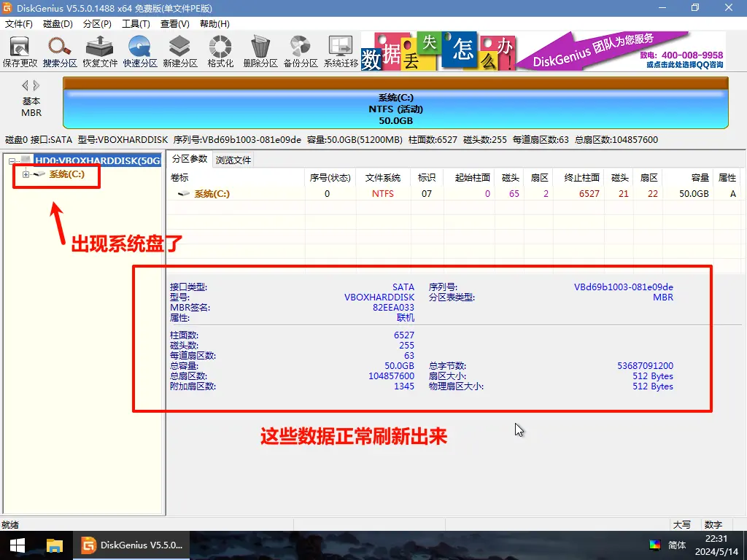Click the 保存更改 toolbar icon
This screenshot has width=747, height=560.
(20, 52)
